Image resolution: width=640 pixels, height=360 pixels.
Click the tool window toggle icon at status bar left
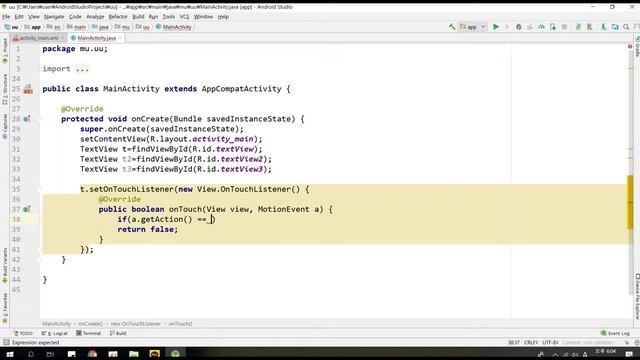click(6, 342)
